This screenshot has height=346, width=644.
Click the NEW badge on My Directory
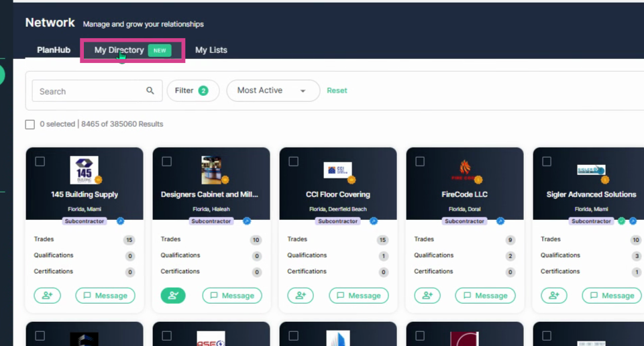(x=160, y=50)
